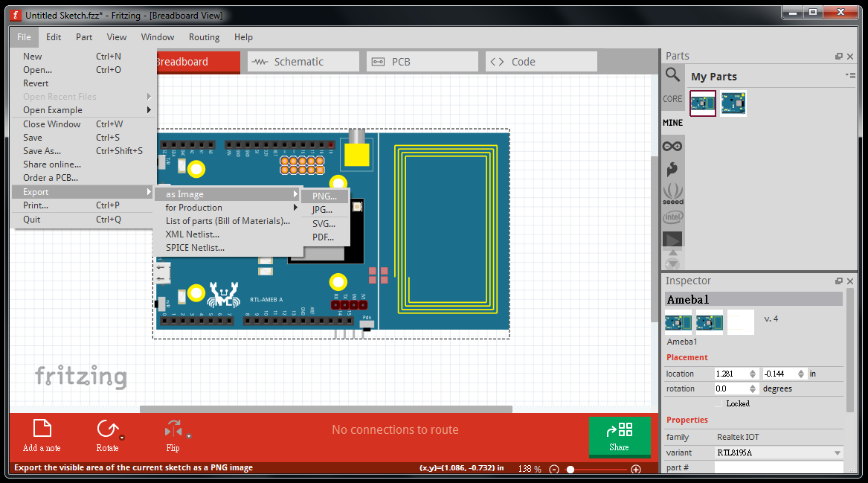This screenshot has width=868, height=483.
Task: Switch to the Schematic tab
Action: pyautogui.click(x=303, y=62)
